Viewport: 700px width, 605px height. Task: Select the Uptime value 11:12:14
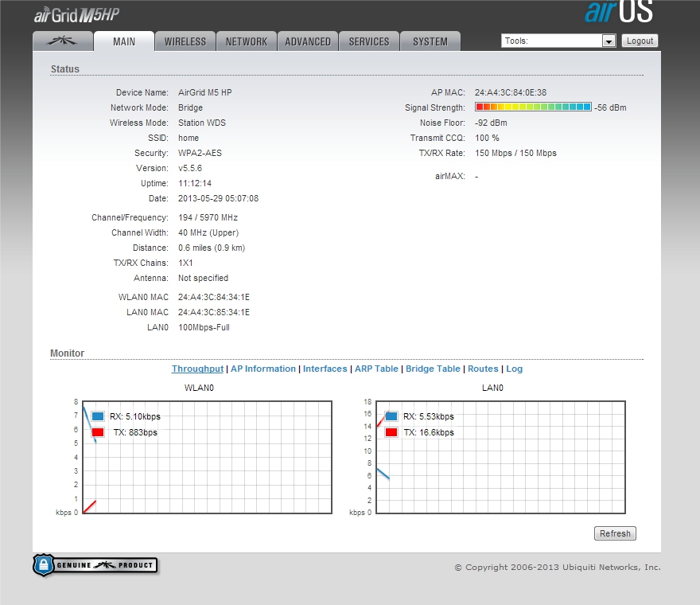tap(195, 184)
